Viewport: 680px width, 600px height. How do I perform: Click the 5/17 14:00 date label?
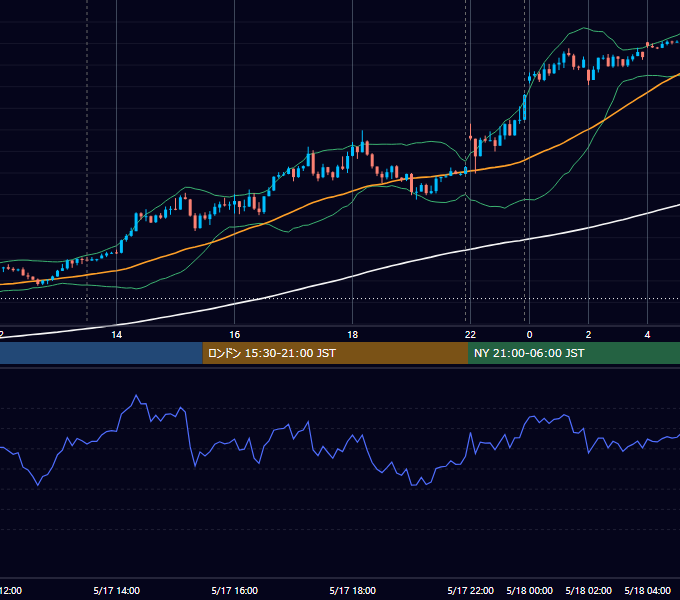tap(117, 590)
